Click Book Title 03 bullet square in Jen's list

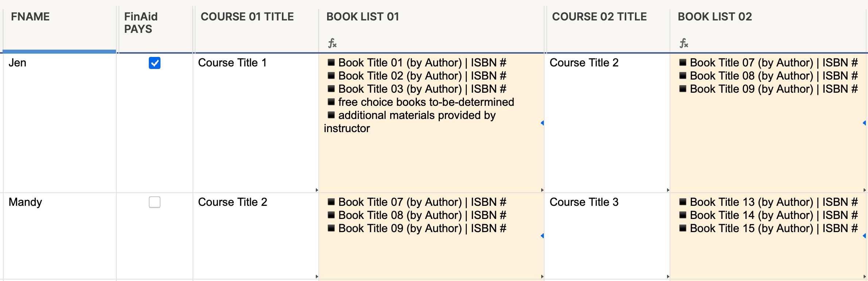[x=331, y=89]
